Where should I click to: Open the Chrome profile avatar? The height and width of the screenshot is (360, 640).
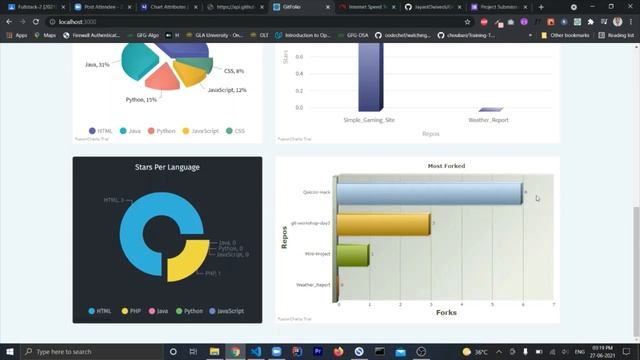pos(618,22)
